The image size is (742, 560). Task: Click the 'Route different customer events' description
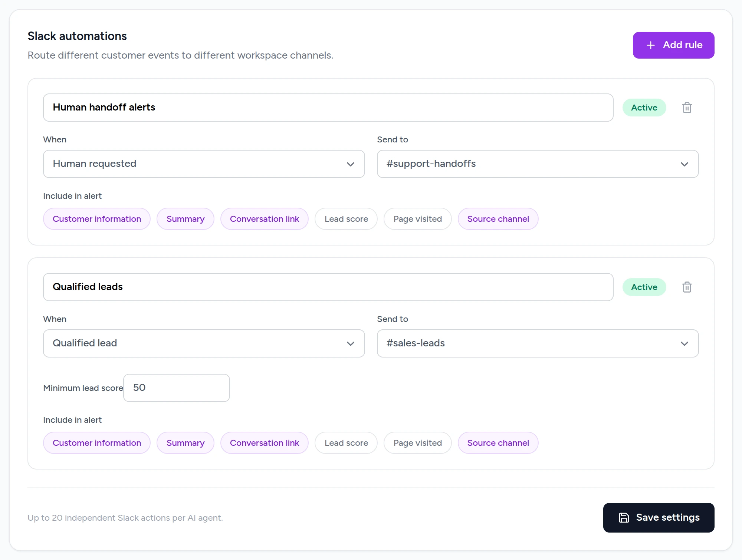[181, 55]
